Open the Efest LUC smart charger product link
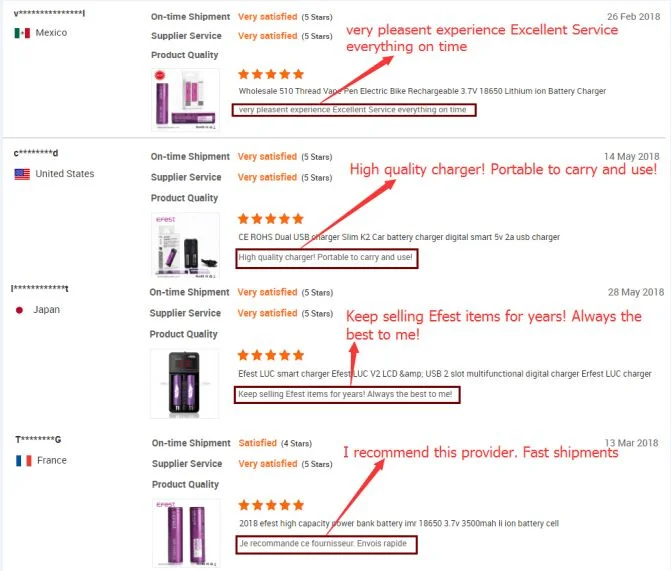The width and height of the screenshot is (671, 571). [445, 374]
